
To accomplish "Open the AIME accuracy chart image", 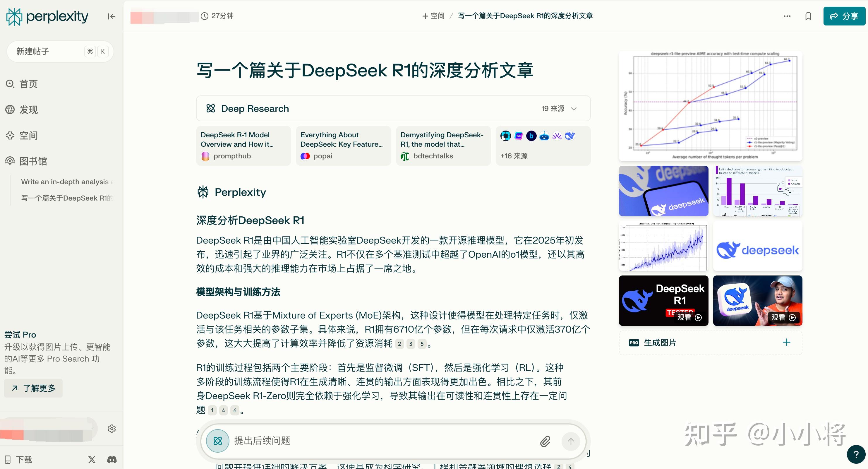I will coord(710,106).
